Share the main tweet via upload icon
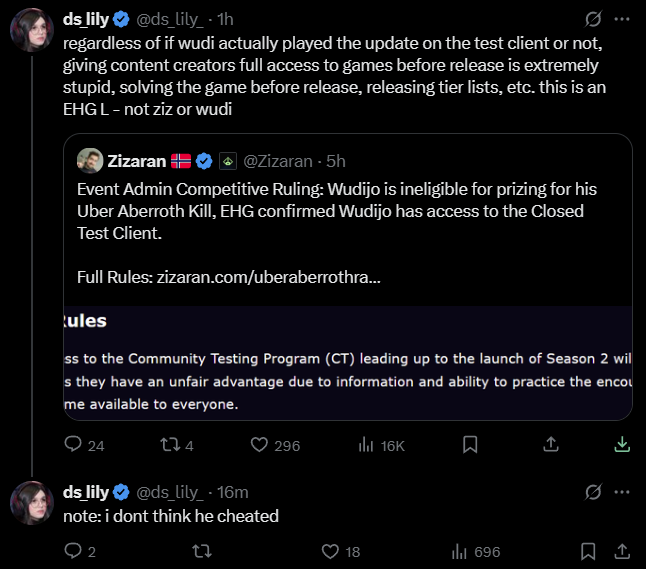The image size is (646, 569). click(551, 444)
